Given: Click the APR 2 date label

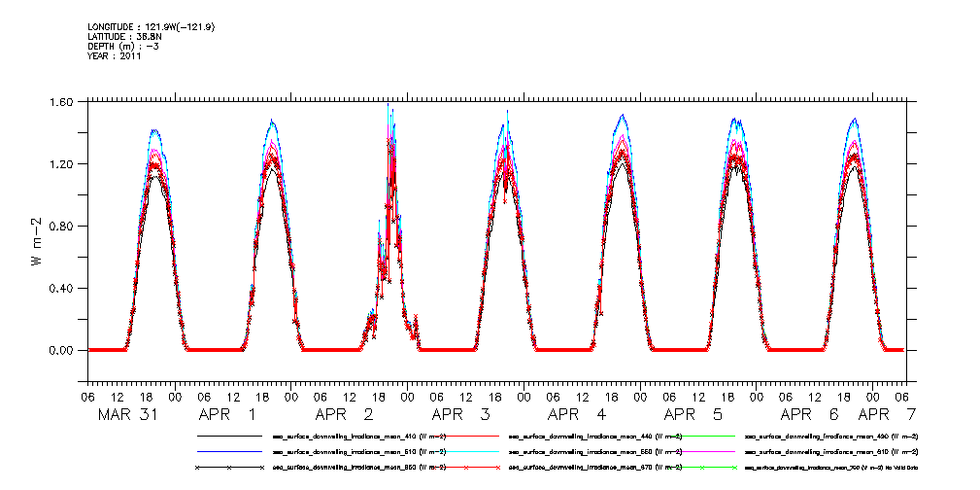Looking at the screenshot, I should pyautogui.click(x=343, y=414).
